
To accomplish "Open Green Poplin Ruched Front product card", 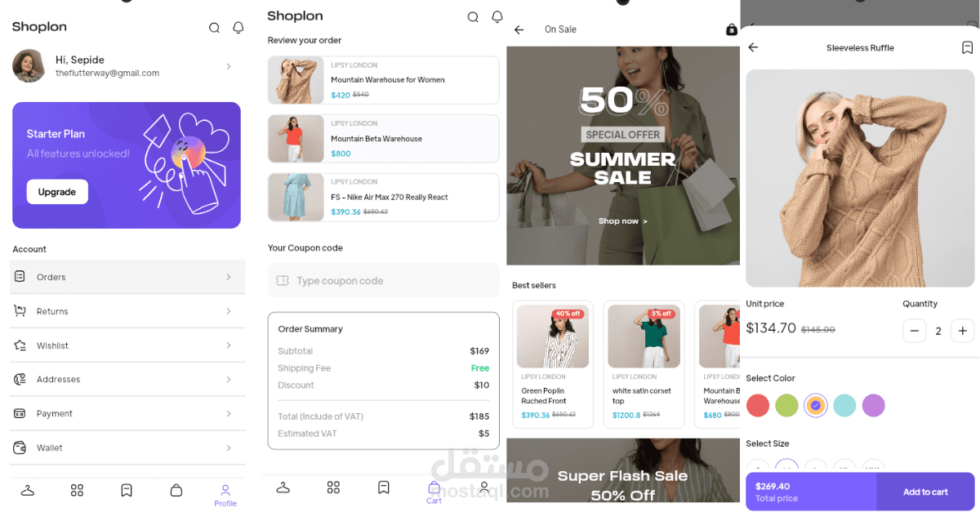I will (x=553, y=364).
